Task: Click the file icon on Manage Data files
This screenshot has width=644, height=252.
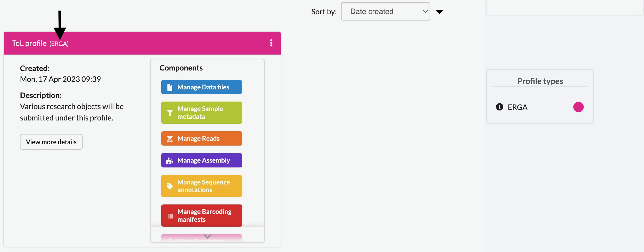Action: coord(170,87)
